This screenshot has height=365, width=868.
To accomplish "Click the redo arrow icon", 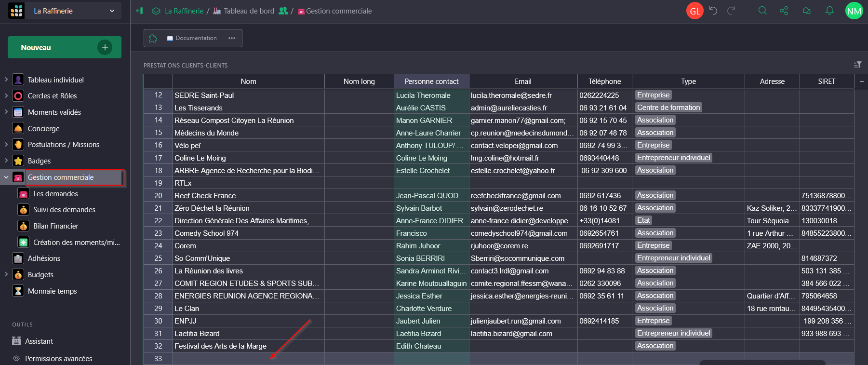I will pos(731,11).
